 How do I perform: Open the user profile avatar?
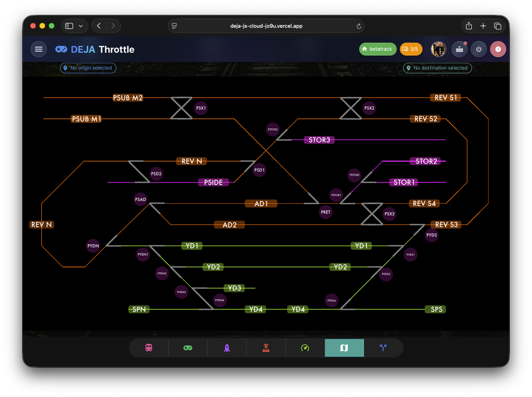pos(439,49)
